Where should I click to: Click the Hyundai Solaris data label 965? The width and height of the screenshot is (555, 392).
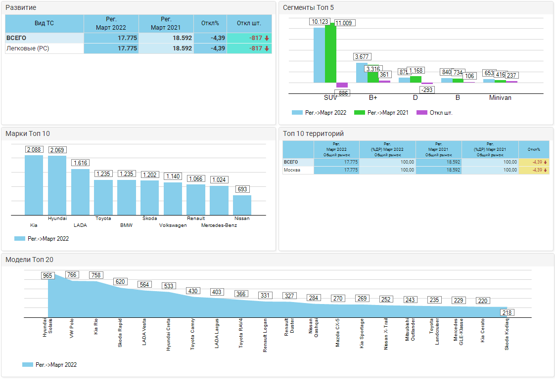tap(47, 275)
